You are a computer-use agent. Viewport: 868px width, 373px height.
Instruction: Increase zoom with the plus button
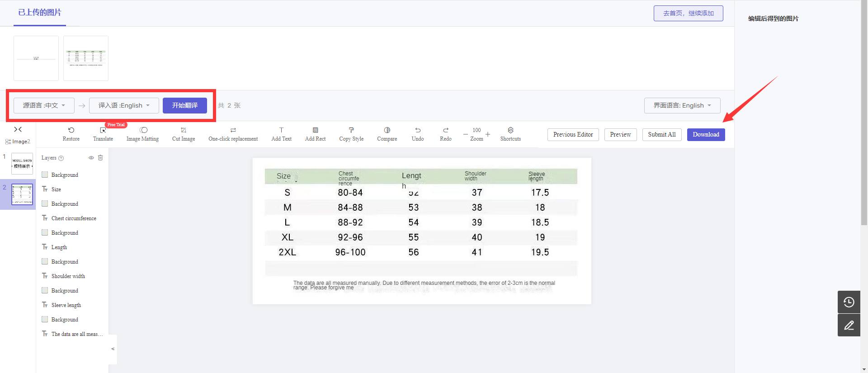click(488, 134)
